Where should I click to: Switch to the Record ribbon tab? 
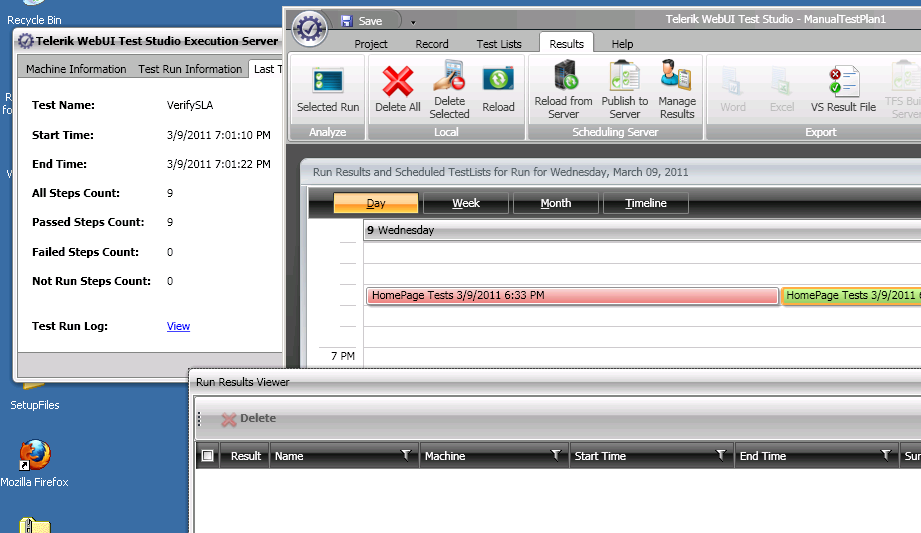tap(432, 44)
